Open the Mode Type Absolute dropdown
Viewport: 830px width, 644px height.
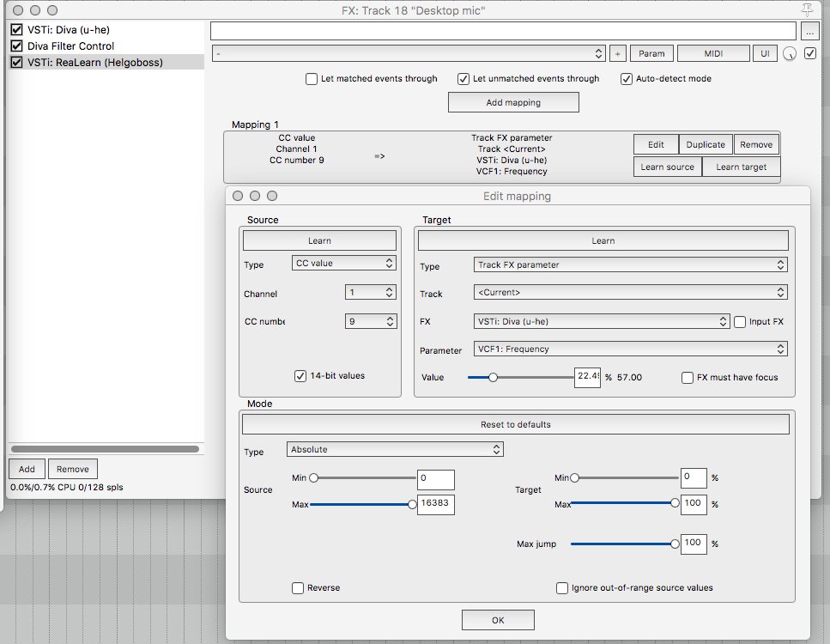point(395,450)
